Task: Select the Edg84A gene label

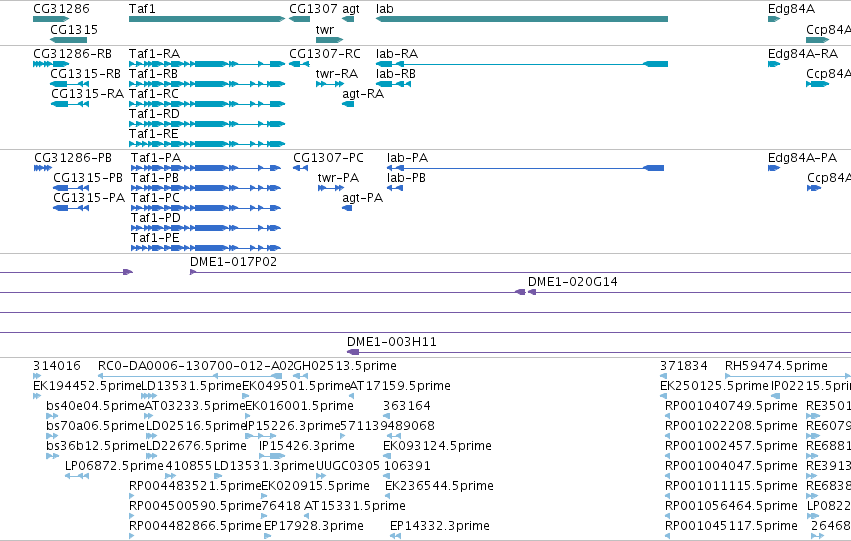Action: [x=791, y=9]
